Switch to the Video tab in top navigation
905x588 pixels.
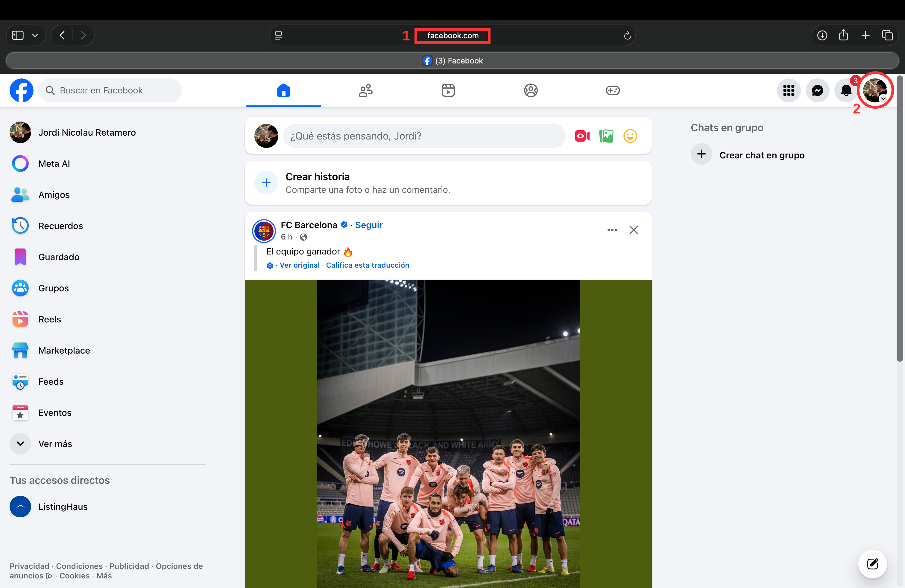[x=448, y=90]
